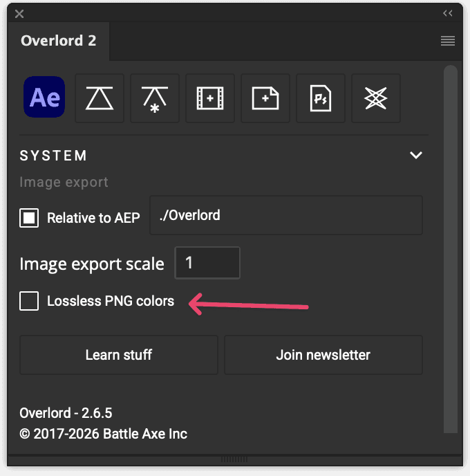Click the Image export label

coord(64,182)
